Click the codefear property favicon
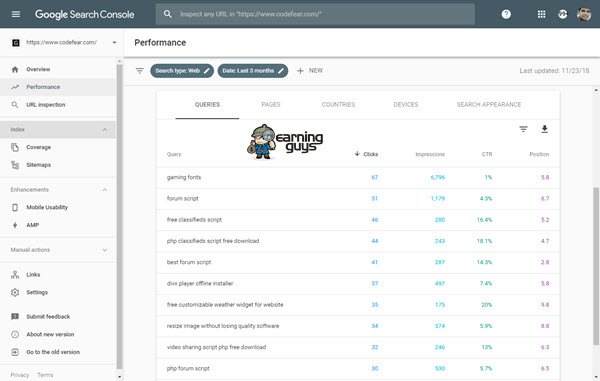 click(16, 42)
